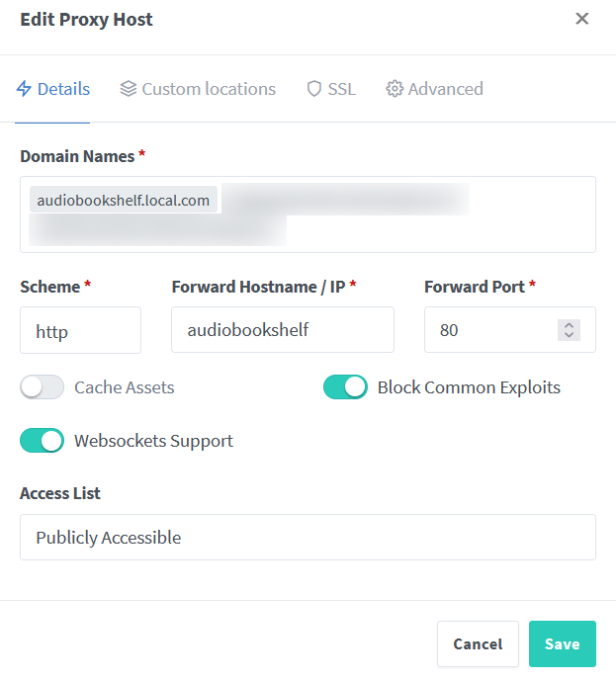Click the lightning bolt Details icon
Screen dimensions: 616x681
pyautogui.click(x=25, y=89)
